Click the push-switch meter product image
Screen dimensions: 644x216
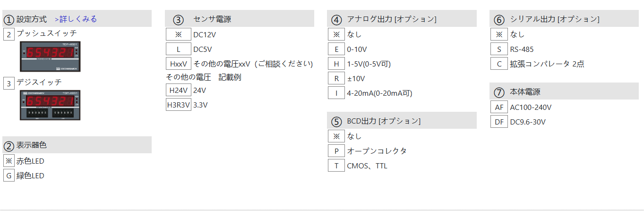tap(50, 57)
